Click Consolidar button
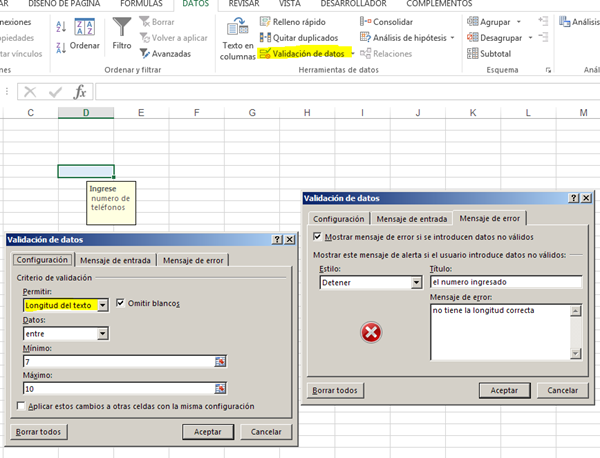The width and height of the screenshot is (600, 458). [x=386, y=22]
